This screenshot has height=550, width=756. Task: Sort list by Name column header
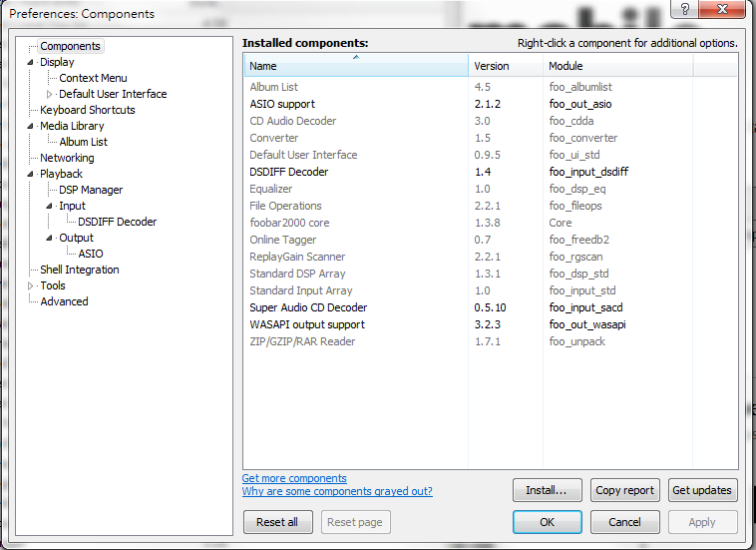356,66
